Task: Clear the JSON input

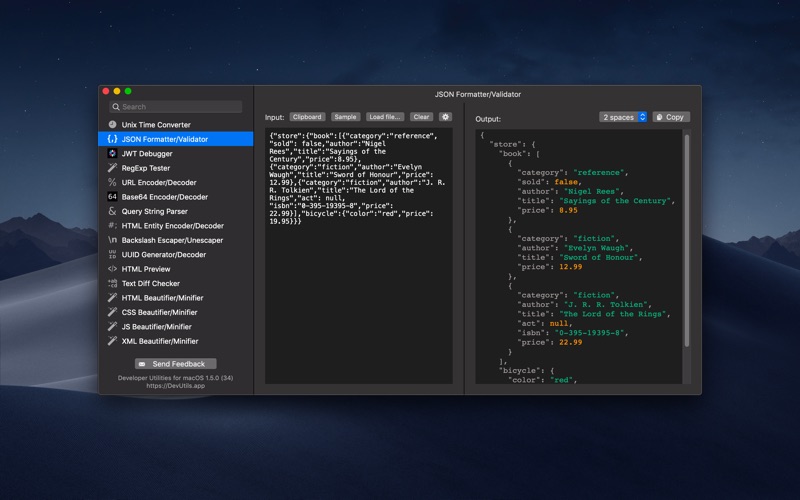Action: [421, 117]
